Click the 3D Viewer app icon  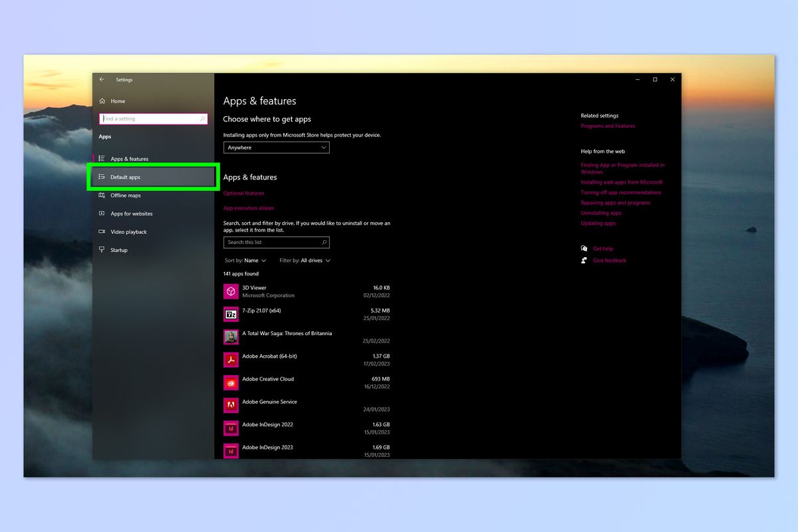[x=231, y=291]
